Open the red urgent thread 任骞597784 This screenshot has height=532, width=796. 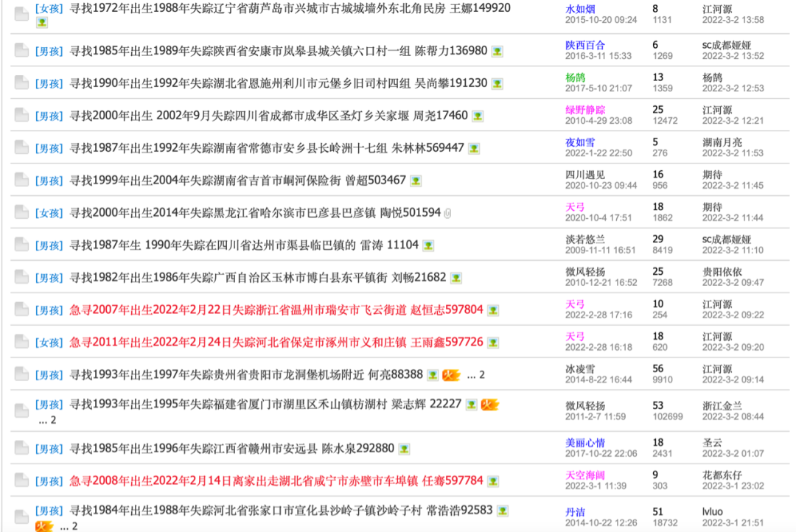point(276,480)
